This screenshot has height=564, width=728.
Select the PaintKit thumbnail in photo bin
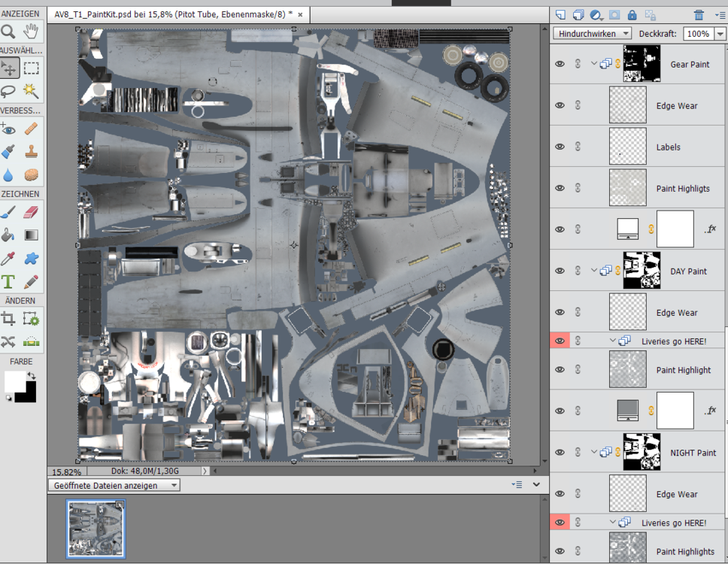(x=96, y=528)
